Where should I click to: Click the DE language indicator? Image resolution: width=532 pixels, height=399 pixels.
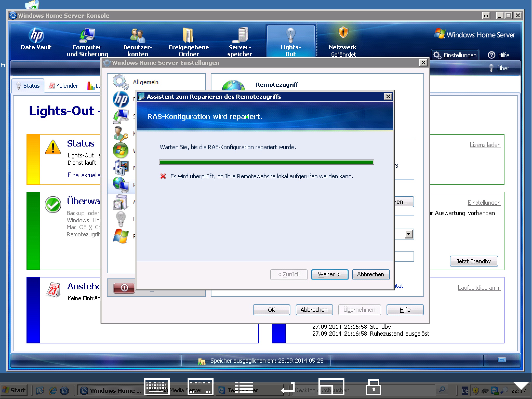(465, 390)
